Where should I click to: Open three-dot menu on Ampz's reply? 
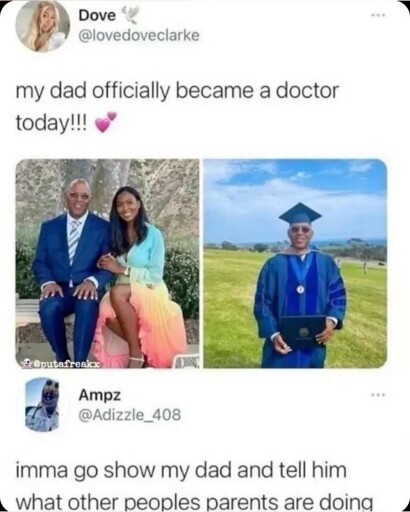point(379,395)
